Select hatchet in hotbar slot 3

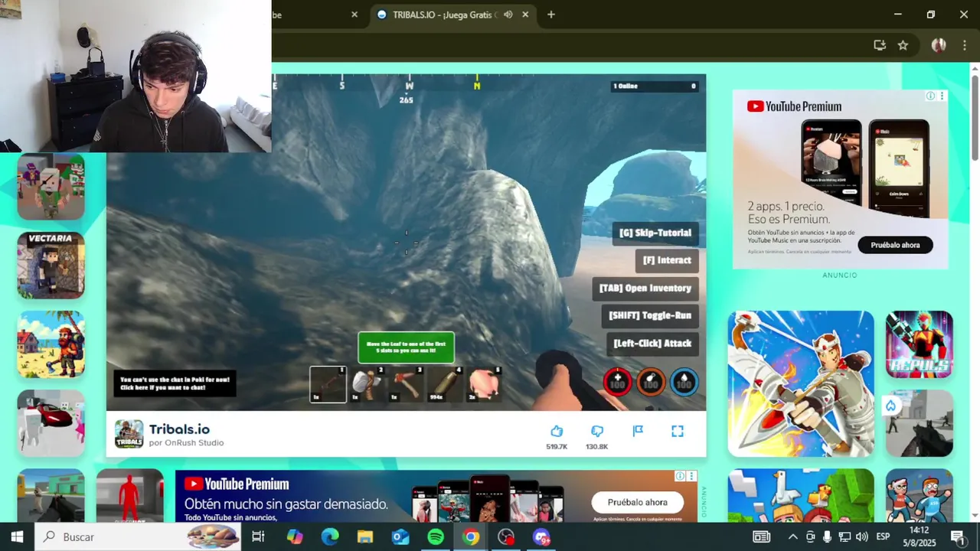coord(407,384)
